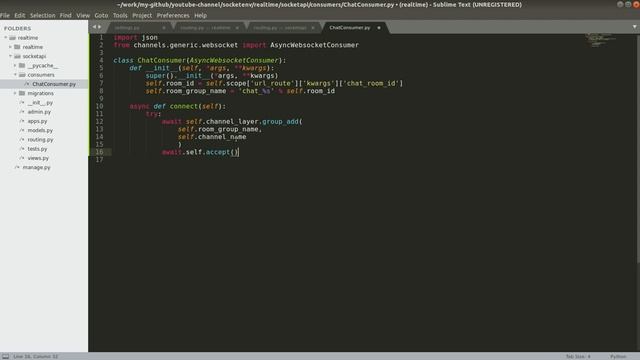Viewport: 640px width, 360px height.
Task: Click the FOLDERS sidebar heading
Action: click(17, 28)
